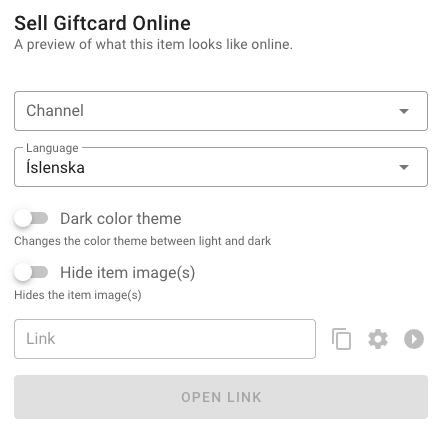
Task: Click the 'Hides the item image(s)' helper text
Action: pos(78,295)
